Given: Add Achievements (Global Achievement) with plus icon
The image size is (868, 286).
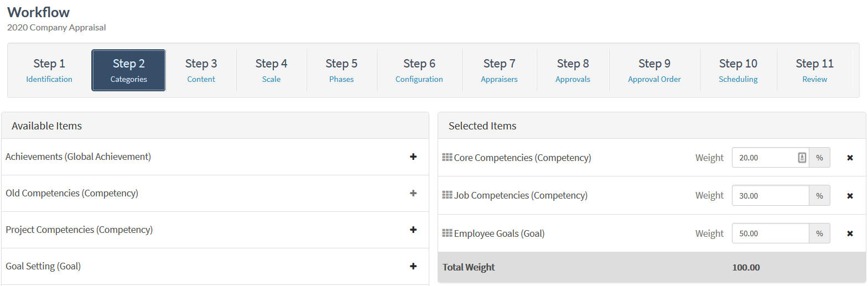Looking at the screenshot, I should click(413, 157).
